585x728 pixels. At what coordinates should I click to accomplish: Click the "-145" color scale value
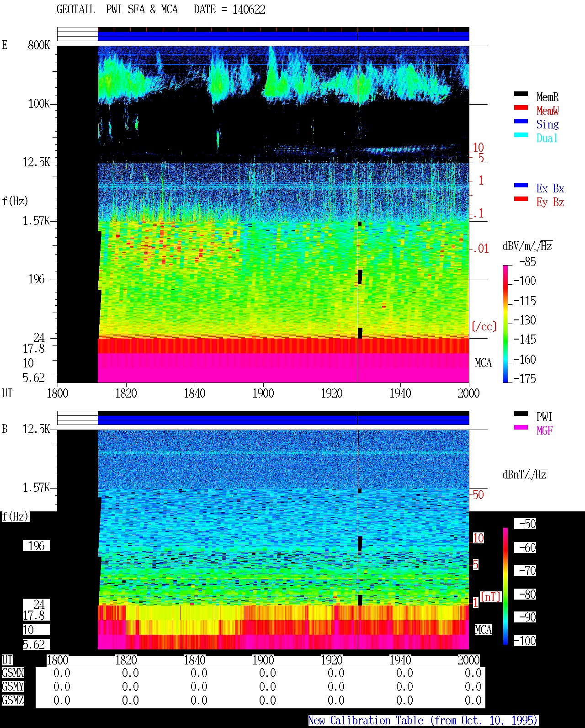point(525,340)
